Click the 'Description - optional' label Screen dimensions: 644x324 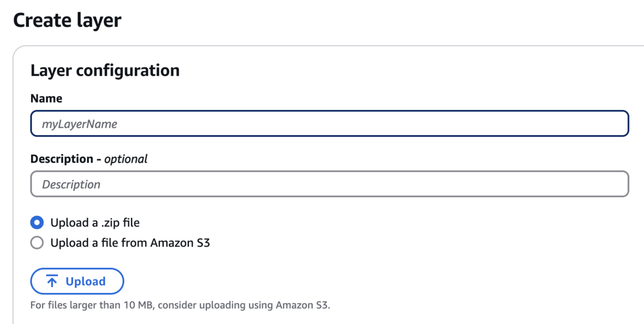(x=89, y=159)
